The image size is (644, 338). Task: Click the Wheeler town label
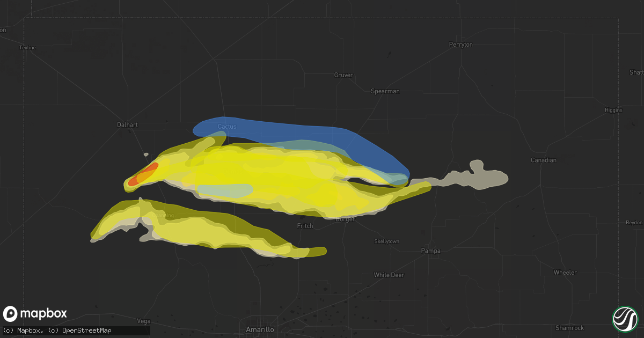(565, 273)
